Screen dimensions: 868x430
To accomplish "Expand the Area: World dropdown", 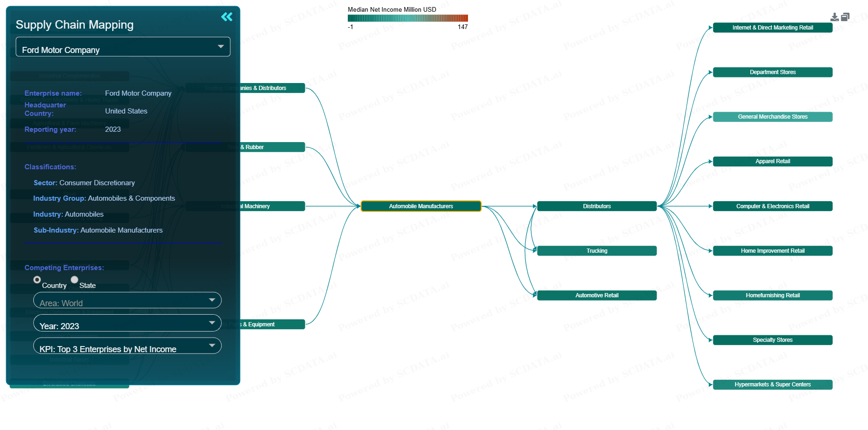I will (127, 300).
